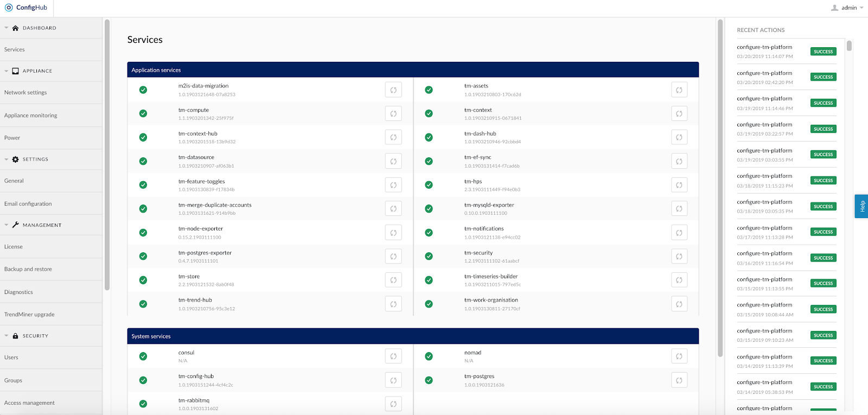Open configure-tm-platform action from 03/15/2019 10:08:44 AM
The image size is (868, 415).
[x=764, y=305]
